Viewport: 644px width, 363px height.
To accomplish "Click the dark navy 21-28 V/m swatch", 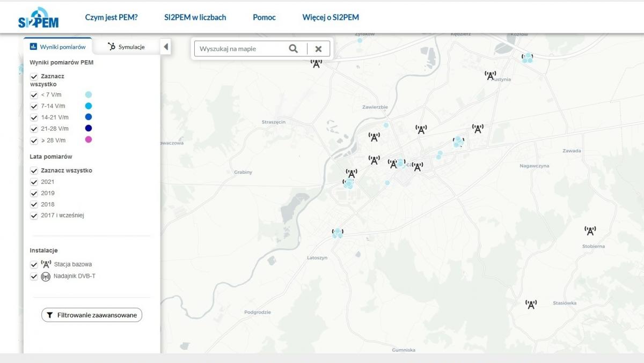I will 89,128.
